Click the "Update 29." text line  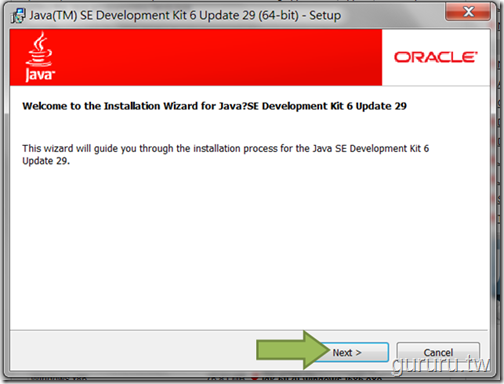(46, 161)
